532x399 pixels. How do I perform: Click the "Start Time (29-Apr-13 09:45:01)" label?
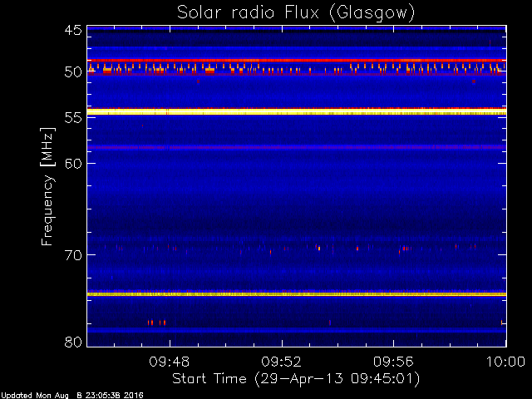(296, 379)
